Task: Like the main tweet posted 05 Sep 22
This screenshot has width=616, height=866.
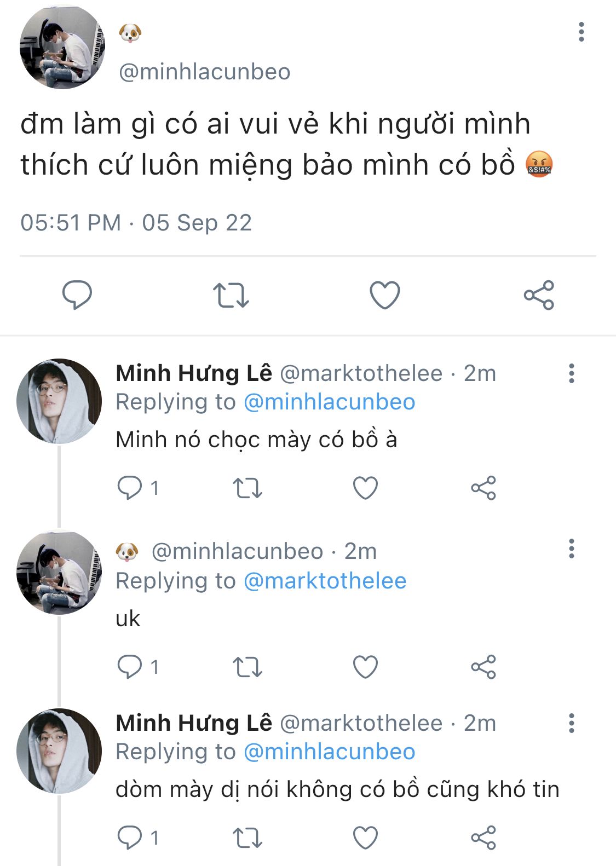Action: pyautogui.click(x=385, y=295)
